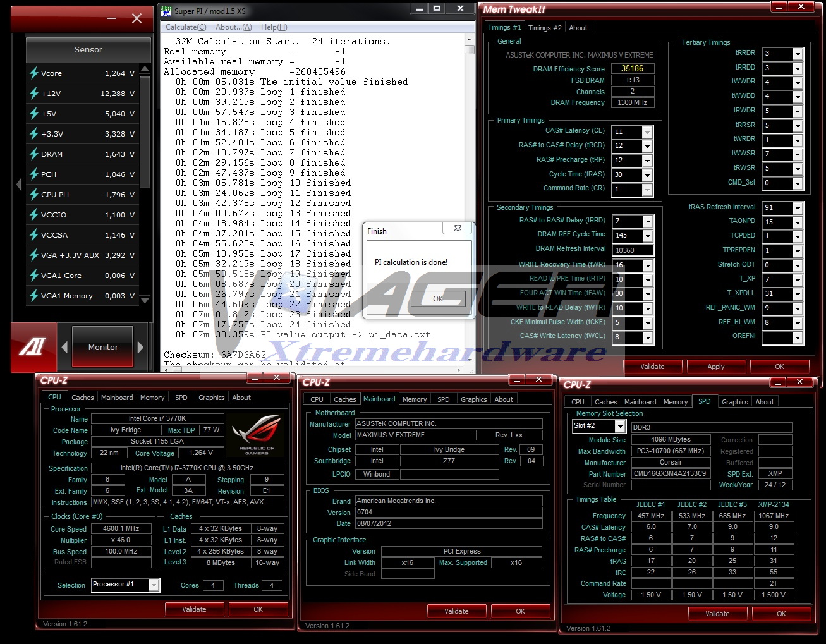826x644 pixels.
Task: Click Apply in MemTweakIt
Action: tap(715, 367)
